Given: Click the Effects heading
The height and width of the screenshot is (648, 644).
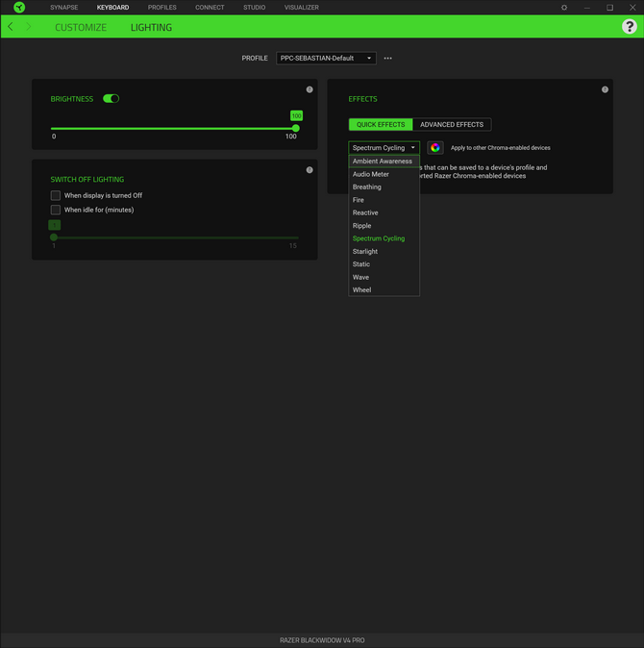Looking at the screenshot, I should coord(362,99).
